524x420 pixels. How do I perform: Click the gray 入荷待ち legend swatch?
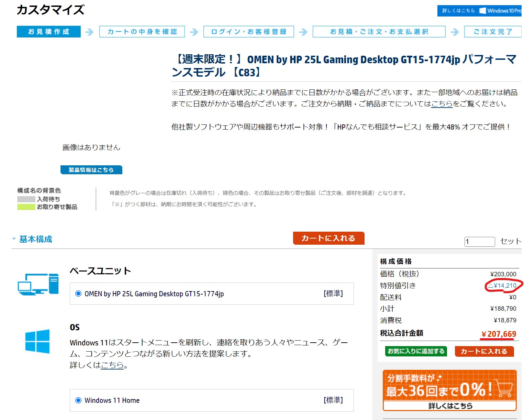point(26,199)
